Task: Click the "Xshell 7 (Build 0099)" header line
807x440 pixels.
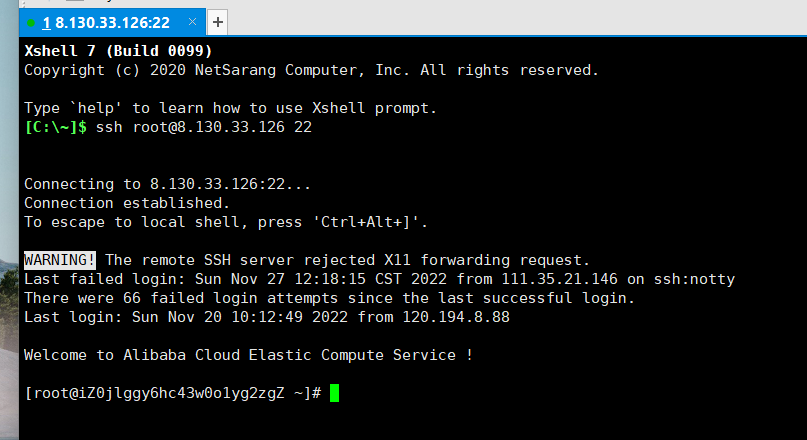Action: tap(118, 51)
